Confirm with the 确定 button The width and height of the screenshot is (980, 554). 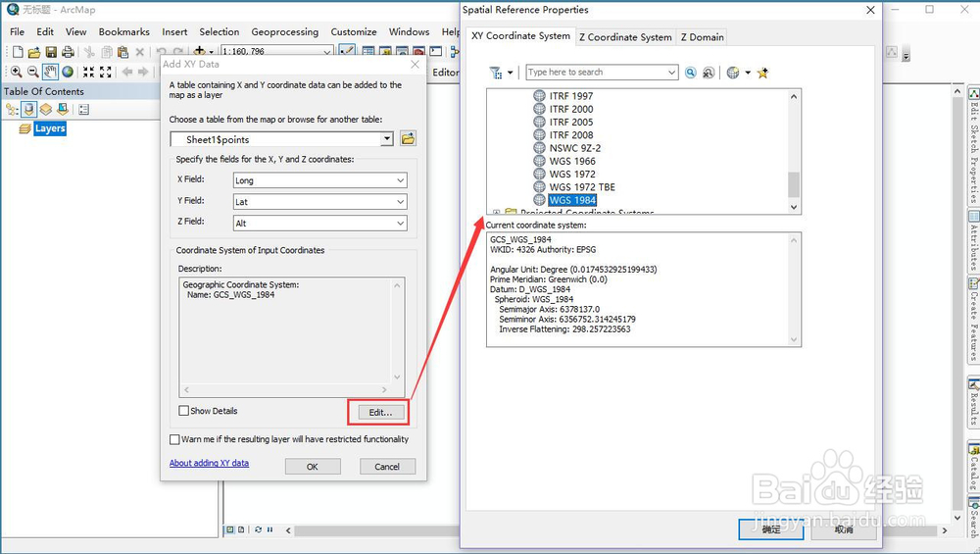[770, 529]
